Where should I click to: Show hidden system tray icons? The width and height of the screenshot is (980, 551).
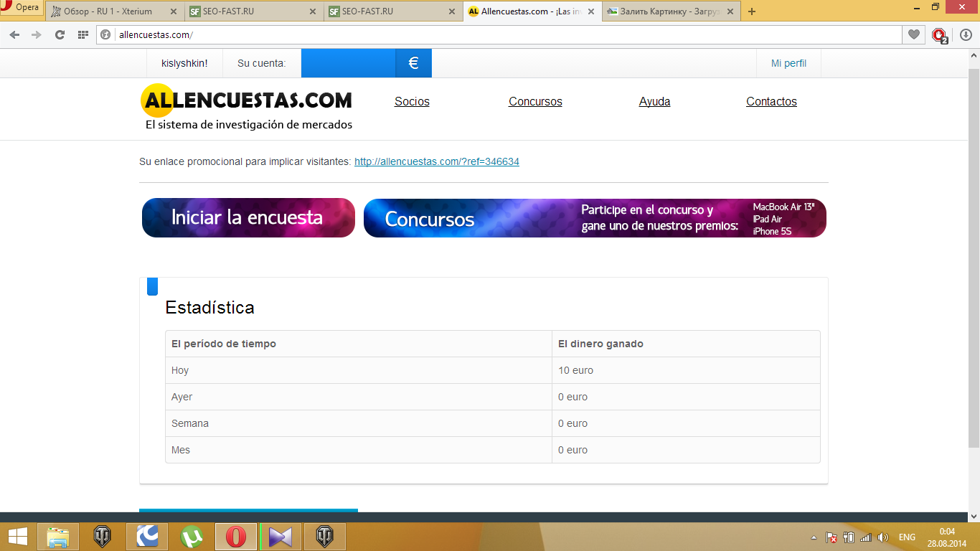pos(814,537)
